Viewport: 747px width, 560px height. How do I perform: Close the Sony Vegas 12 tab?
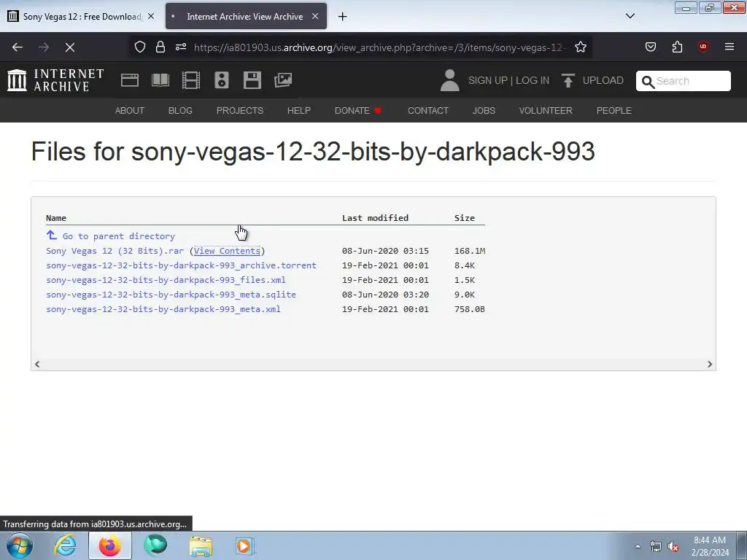tap(151, 16)
